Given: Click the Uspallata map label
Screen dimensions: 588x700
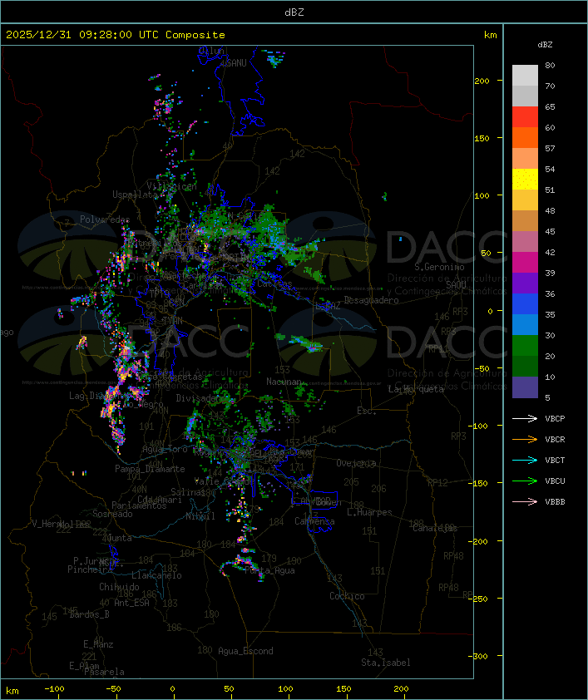Looking at the screenshot, I should tap(135, 195).
